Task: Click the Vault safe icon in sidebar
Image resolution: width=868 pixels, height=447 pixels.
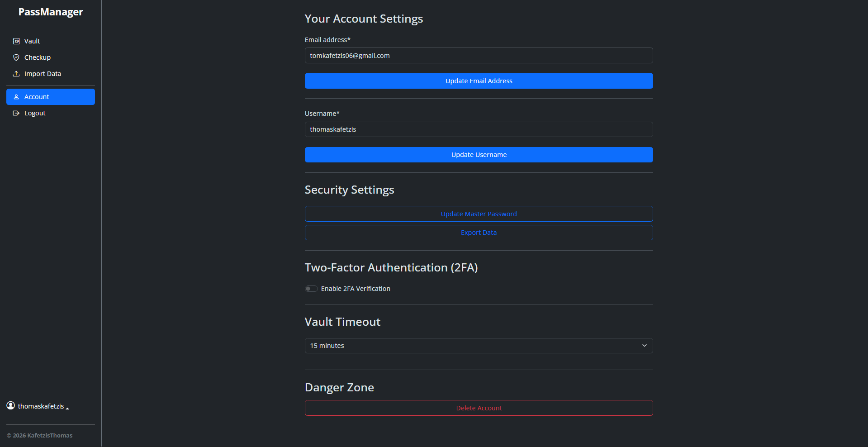Action: coord(16,41)
